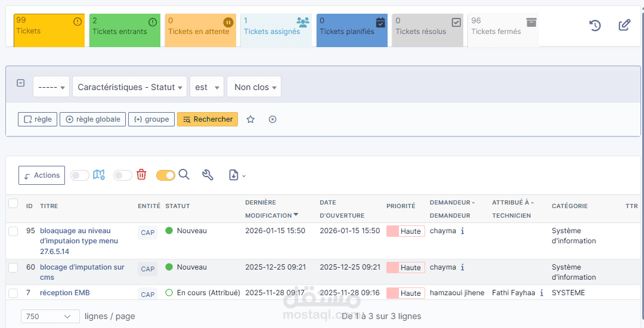Click the export file download icon
The height and width of the screenshot is (328, 644).
(234, 175)
